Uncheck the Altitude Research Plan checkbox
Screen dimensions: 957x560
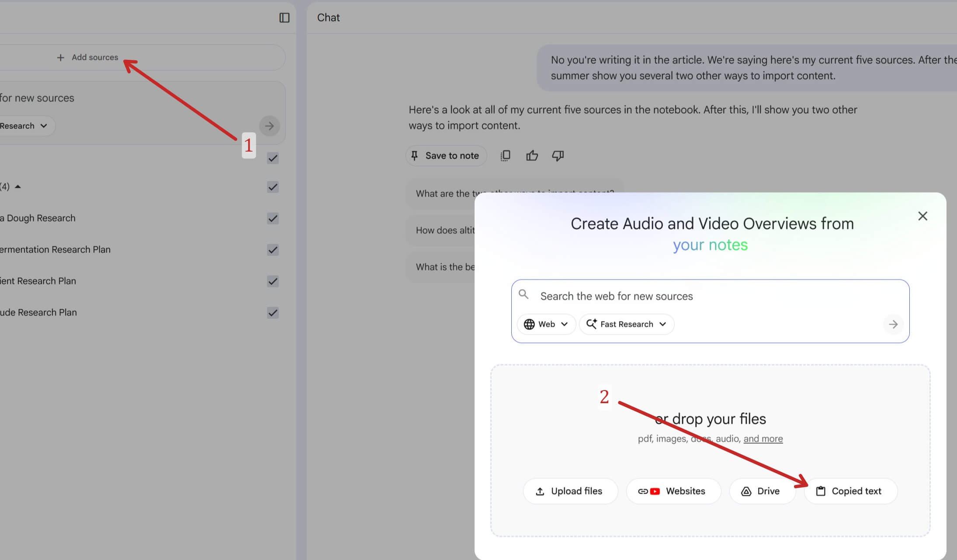point(273,313)
